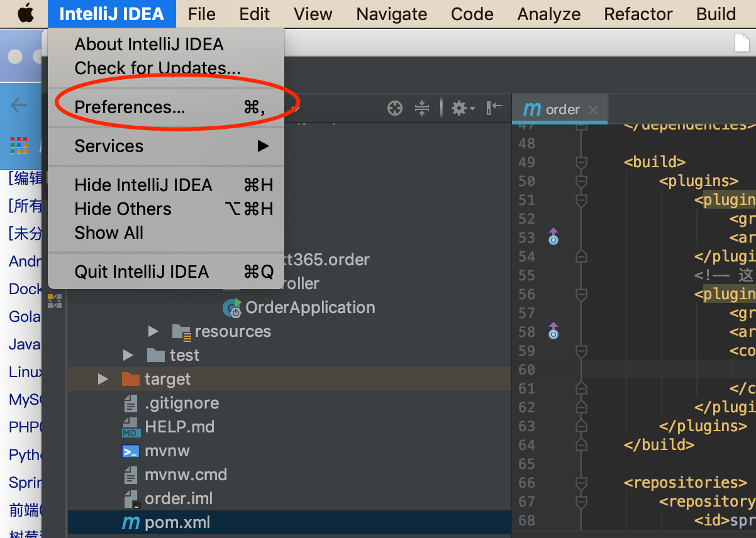Click the </build> closing tag text
Viewport: 756px width, 538px height.
pos(659,445)
